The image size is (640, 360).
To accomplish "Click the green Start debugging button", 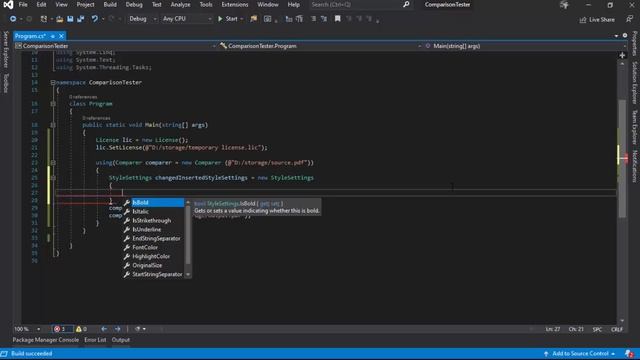I will 228,19.
